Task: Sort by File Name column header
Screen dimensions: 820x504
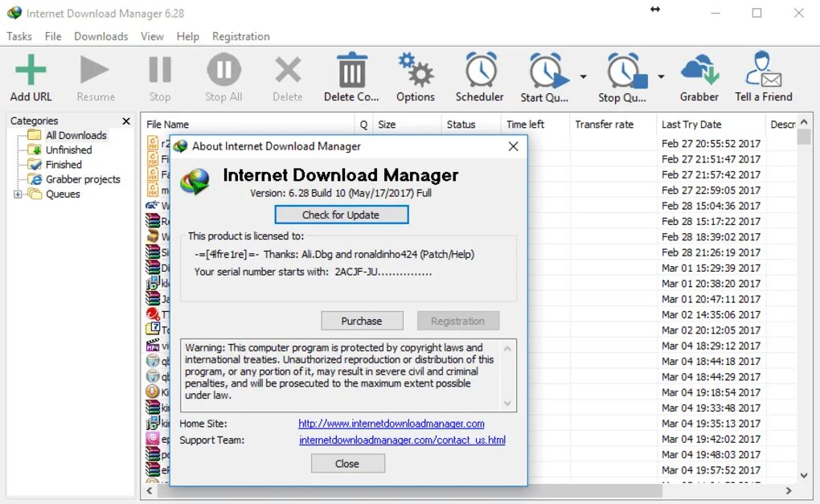Action: coord(248,125)
